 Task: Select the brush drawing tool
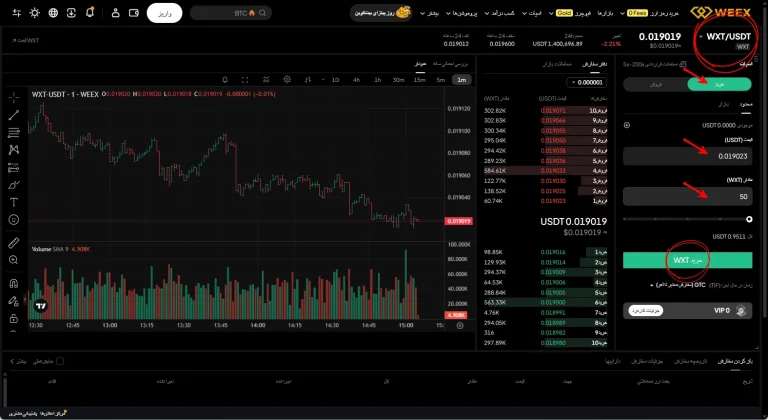14,185
